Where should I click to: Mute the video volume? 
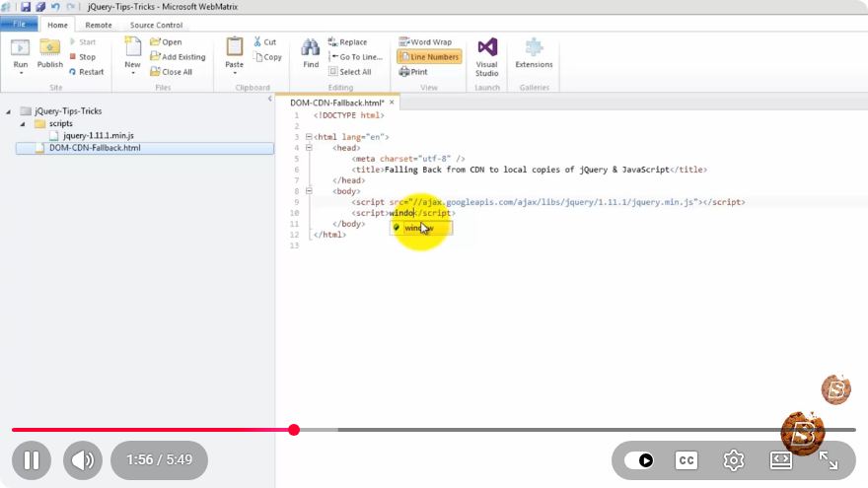[83, 460]
